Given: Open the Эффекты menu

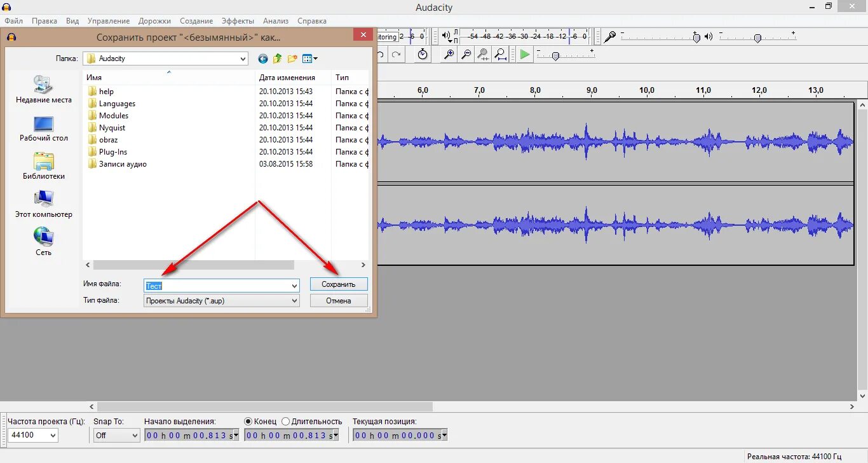Looking at the screenshot, I should (238, 21).
